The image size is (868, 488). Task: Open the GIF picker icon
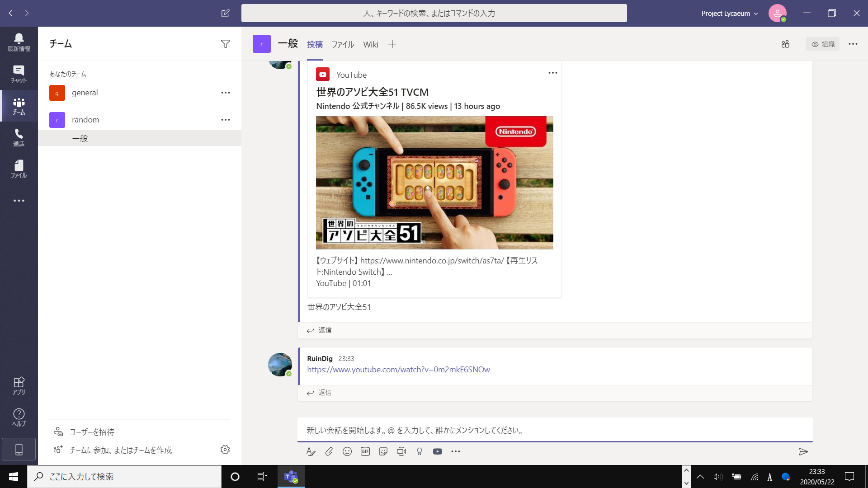[x=365, y=451]
